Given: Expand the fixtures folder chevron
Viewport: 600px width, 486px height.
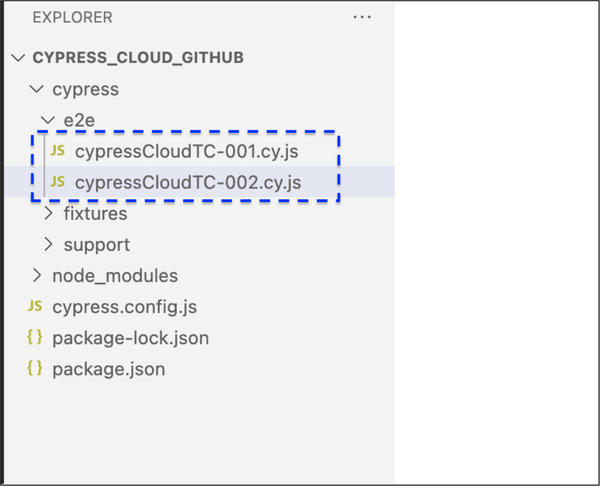Looking at the screenshot, I should coord(48,213).
